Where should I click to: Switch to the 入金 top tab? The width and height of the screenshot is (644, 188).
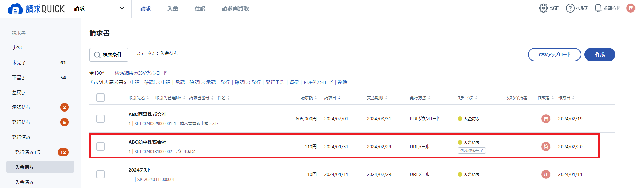pyautogui.click(x=173, y=8)
